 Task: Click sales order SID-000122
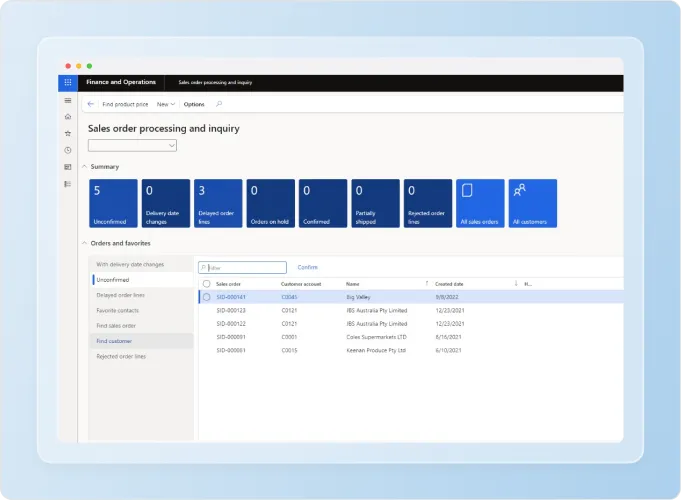point(231,324)
